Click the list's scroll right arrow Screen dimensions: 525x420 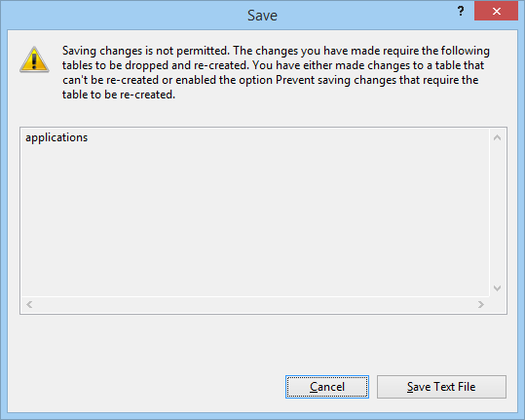(x=481, y=304)
